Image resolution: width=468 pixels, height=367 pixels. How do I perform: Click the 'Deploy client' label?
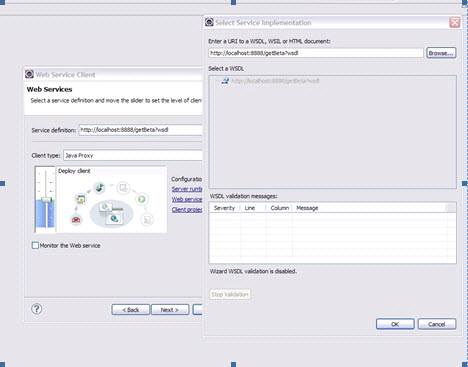coord(74,171)
